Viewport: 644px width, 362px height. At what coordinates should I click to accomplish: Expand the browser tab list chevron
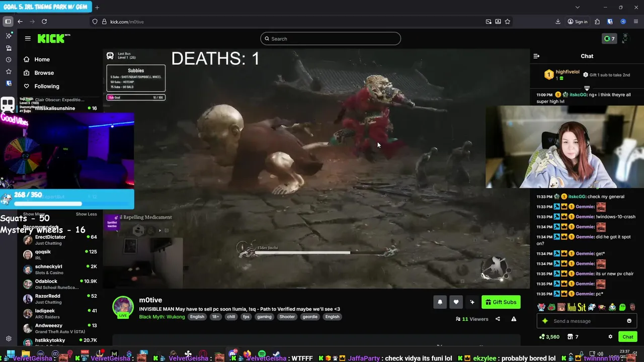[577, 7]
